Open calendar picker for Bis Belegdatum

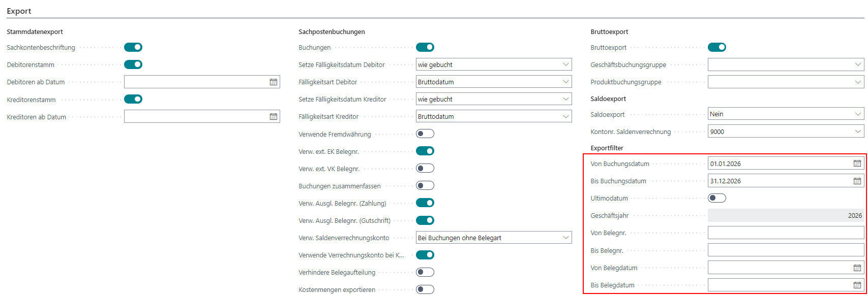click(857, 285)
